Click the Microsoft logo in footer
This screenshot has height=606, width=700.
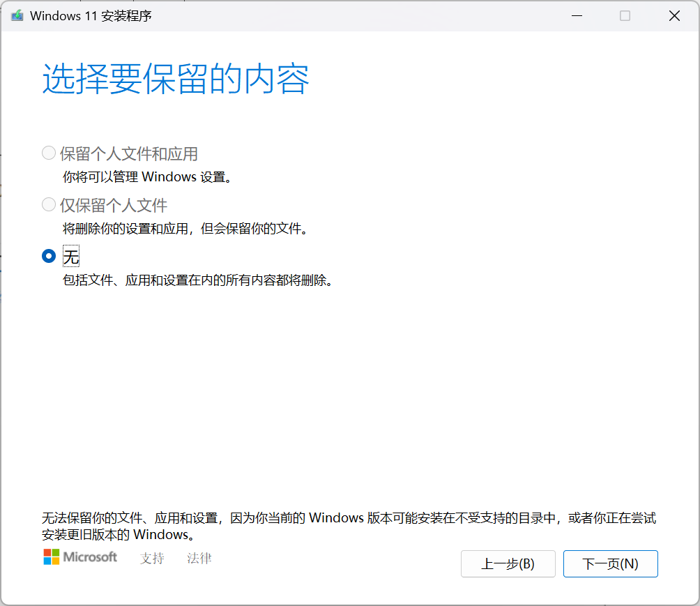pyautogui.click(x=80, y=557)
